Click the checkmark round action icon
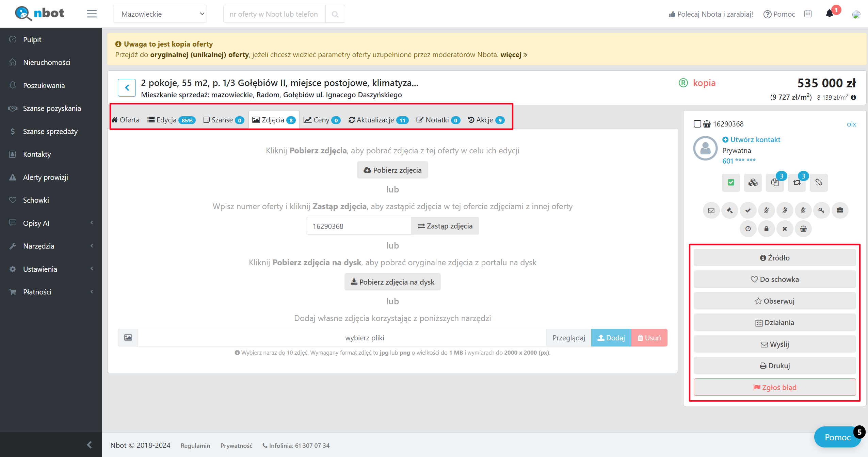 point(748,210)
